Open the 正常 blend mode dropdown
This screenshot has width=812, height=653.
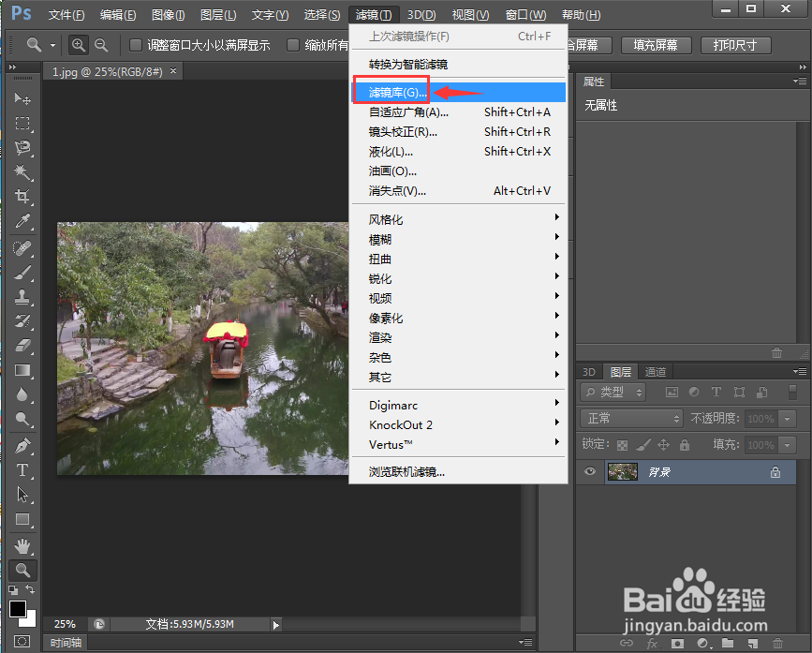click(x=630, y=419)
